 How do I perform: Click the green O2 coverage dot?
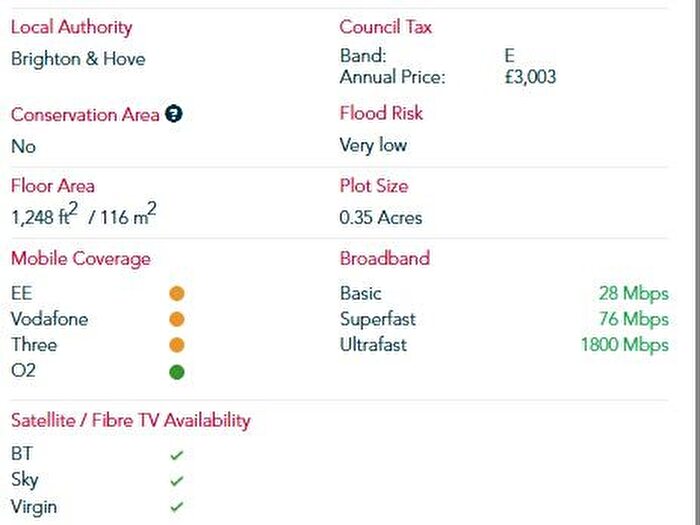(177, 372)
